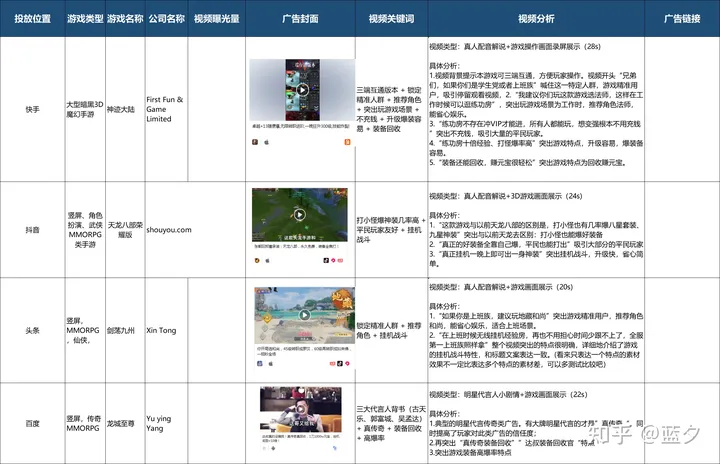The height and width of the screenshot is (464, 720).
Task: Click the 20s video analysis cell
Action: [536, 330]
